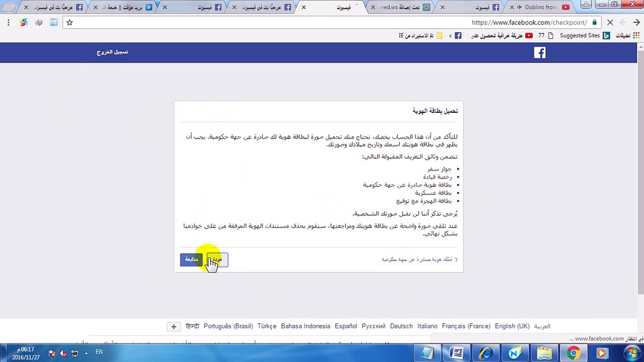644x362 pixels.
Task: Open EN input language selector
Action: point(99,352)
